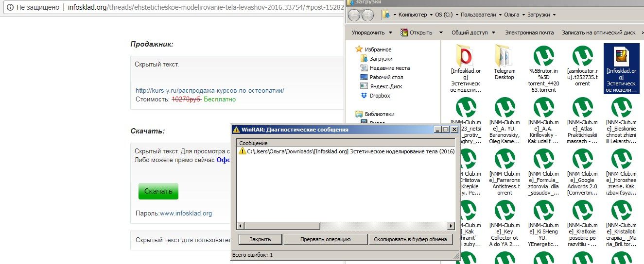The width and height of the screenshot is (644, 264).
Task: Expand the breadcrumb arrow after OS (C:)
Action: tap(457, 15)
